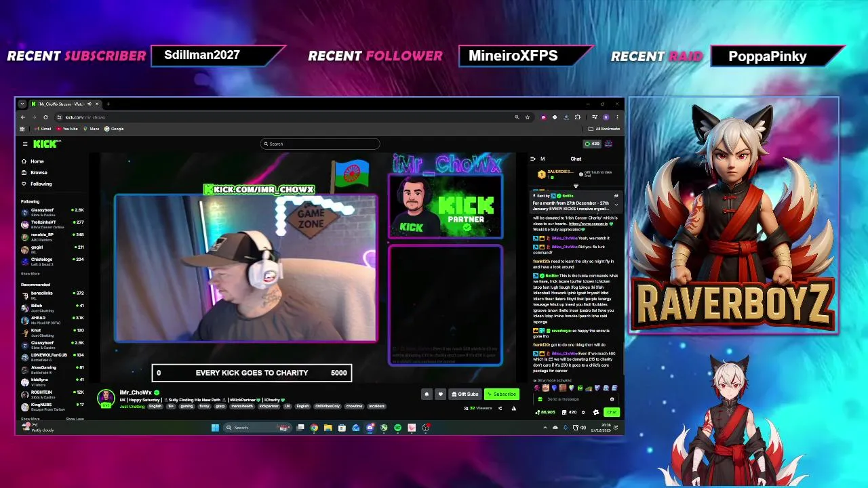Expand the gift sub leaderboard arrow
Image resolution: width=868 pixels, height=488 pixels.
(576, 186)
